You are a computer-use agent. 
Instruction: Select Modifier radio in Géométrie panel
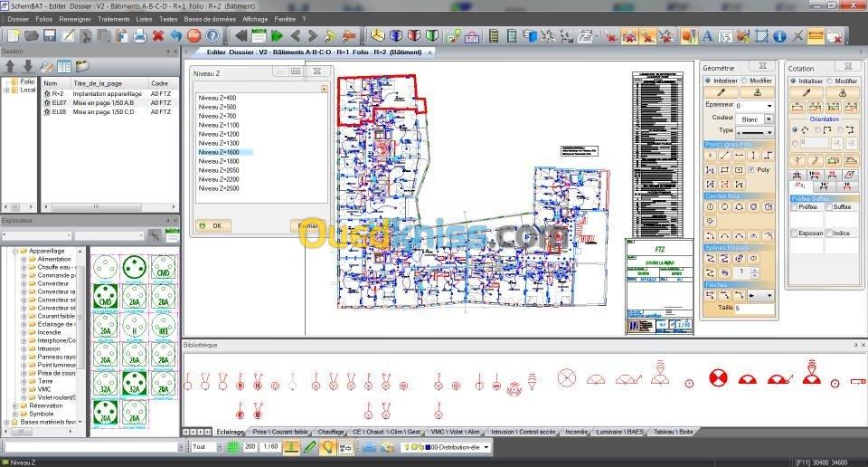744,81
